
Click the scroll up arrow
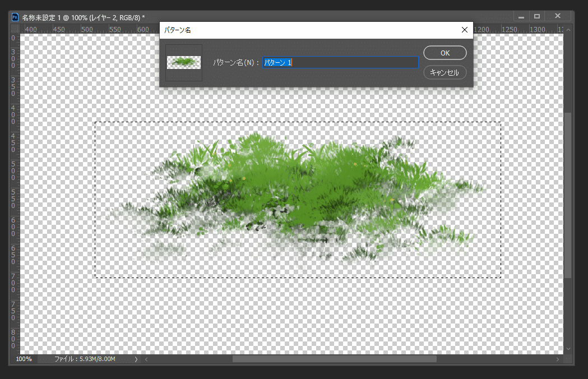(x=568, y=30)
